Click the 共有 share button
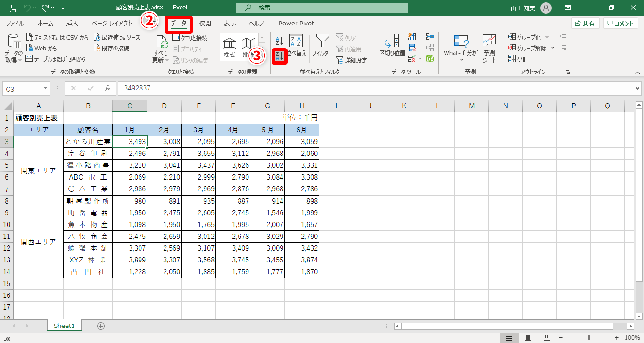The image size is (644, 343). point(585,24)
